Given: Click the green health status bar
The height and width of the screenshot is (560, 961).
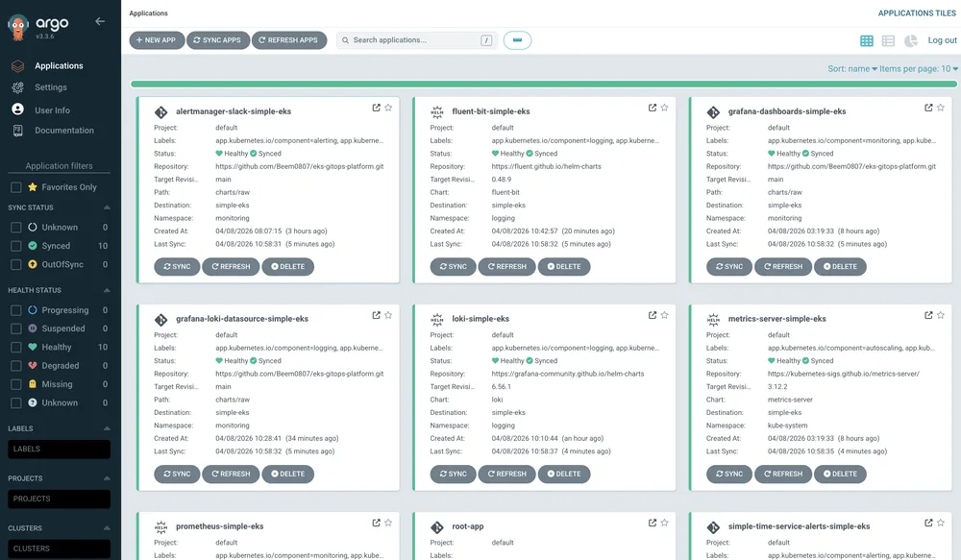Looking at the screenshot, I should point(544,84).
